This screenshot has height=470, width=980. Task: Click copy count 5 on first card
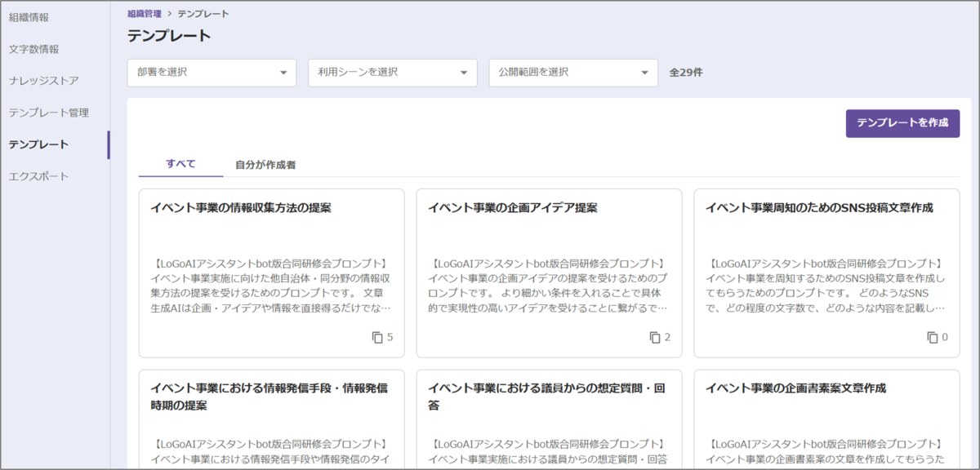pos(390,337)
